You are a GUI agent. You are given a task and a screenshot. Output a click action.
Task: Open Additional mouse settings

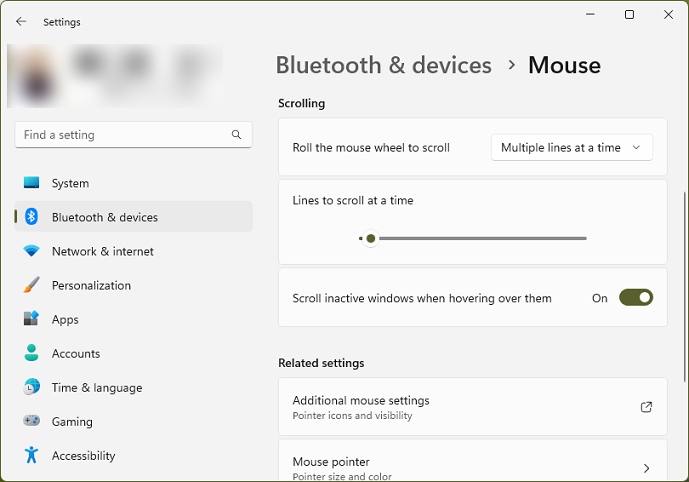click(473, 407)
